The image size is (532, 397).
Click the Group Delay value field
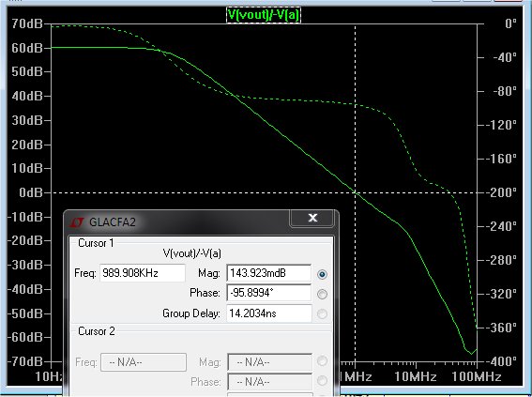pos(268,313)
